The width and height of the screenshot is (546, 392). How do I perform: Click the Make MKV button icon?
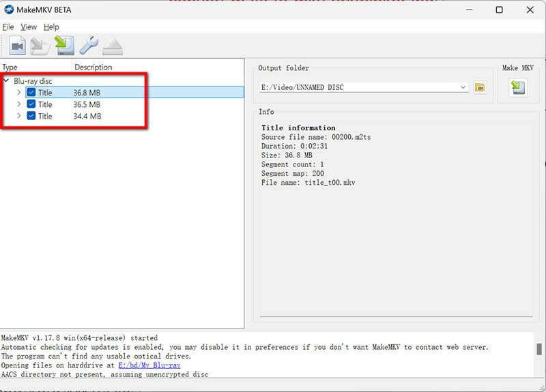(x=518, y=87)
